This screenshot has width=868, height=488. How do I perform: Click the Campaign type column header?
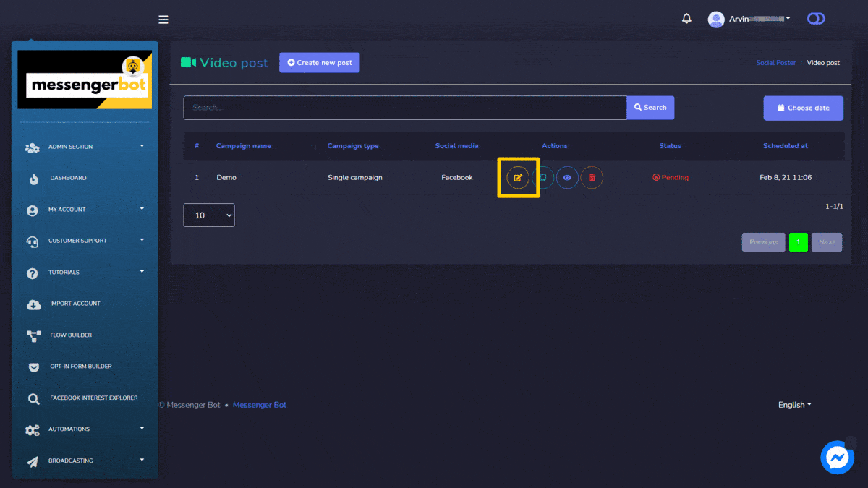click(353, 146)
